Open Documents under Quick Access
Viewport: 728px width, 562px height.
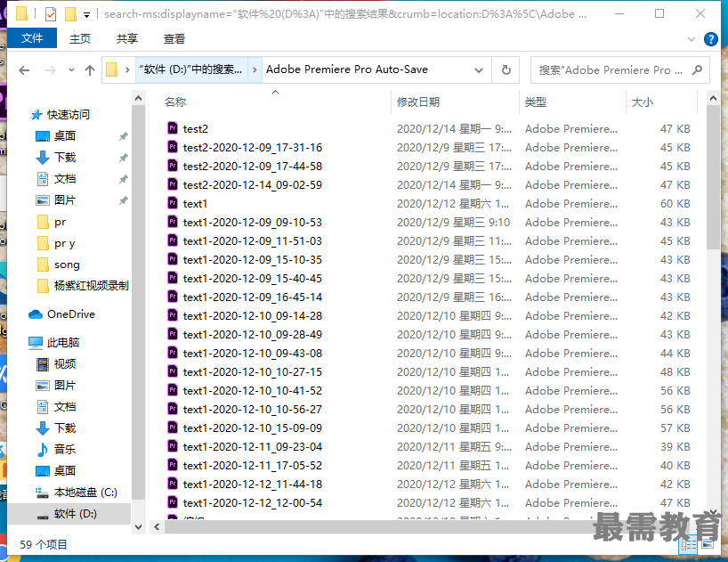[65, 179]
